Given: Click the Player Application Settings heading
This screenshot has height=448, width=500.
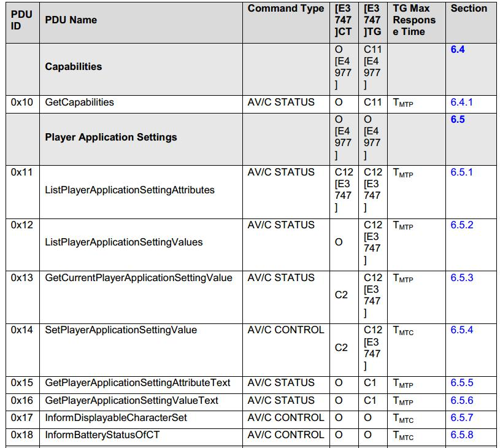Looking at the screenshot, I should point(110,137).
